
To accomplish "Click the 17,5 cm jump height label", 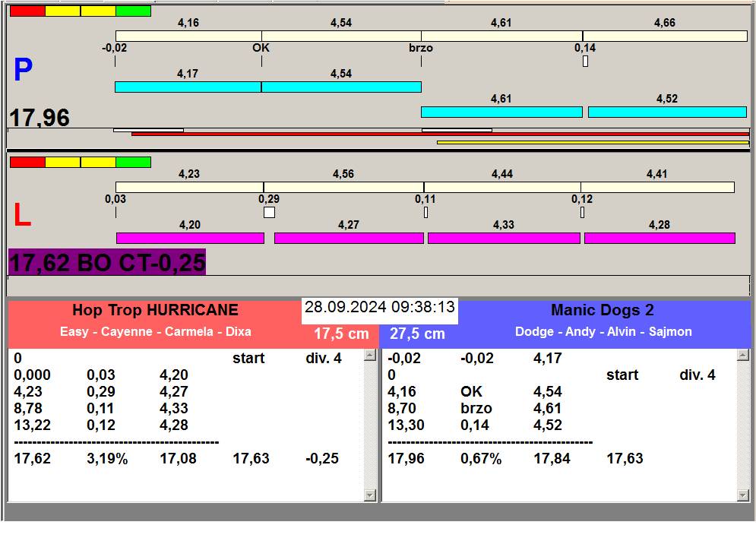I will [x=341, y=334].
